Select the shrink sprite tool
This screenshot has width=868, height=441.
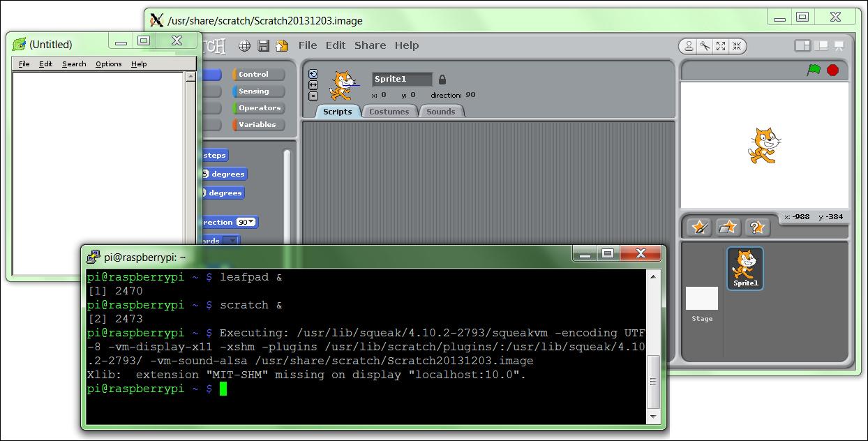point(737,46)
